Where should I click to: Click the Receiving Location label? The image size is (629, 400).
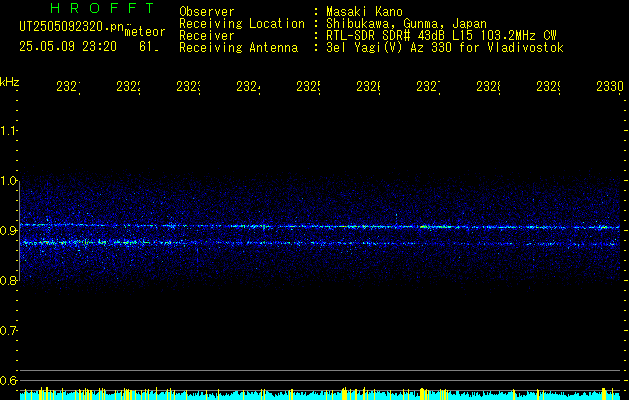click(x=242, y=24)
